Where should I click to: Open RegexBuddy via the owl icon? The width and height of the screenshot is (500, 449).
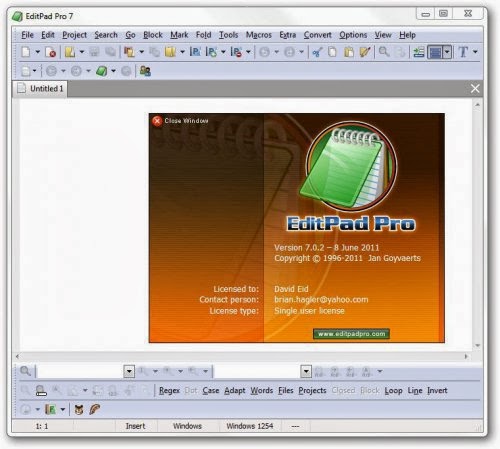point(79,409)
